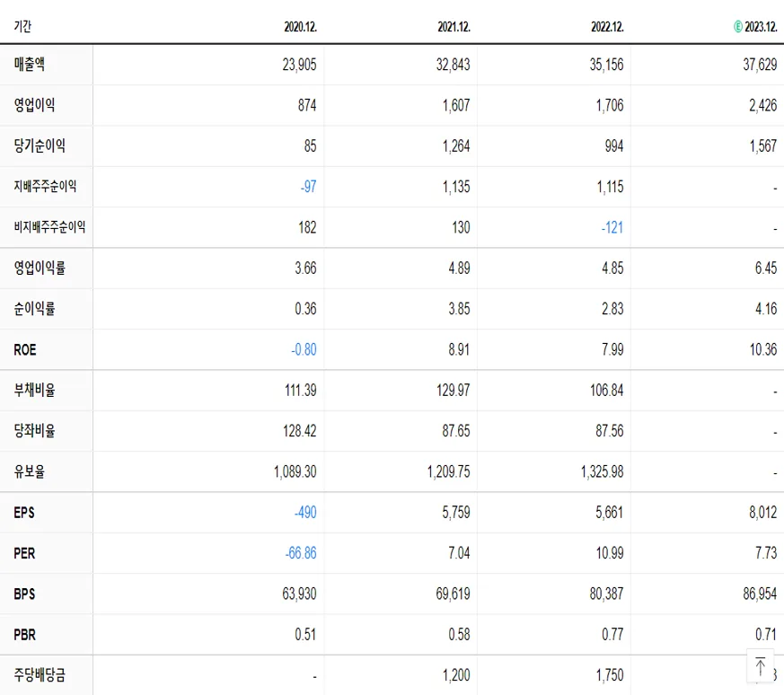The width and height of the screenshot is (784, 695).
Task: Select the 1,750 dividend value
Action: pyautogui.click(x=610, y=676)
